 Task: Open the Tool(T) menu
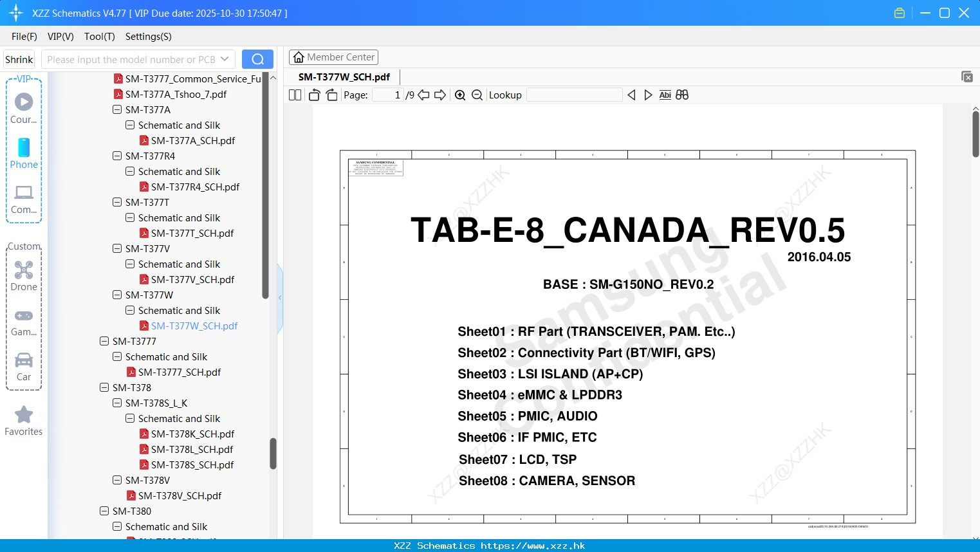[100, 37]
